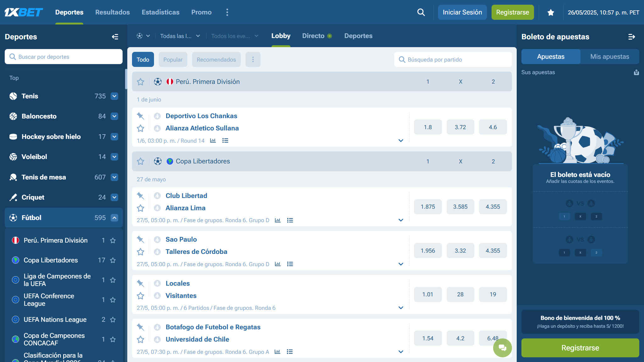Viewport: 644px width, 362px height.
Task: Click the 1XBET logo
Action: click(24, 12)
